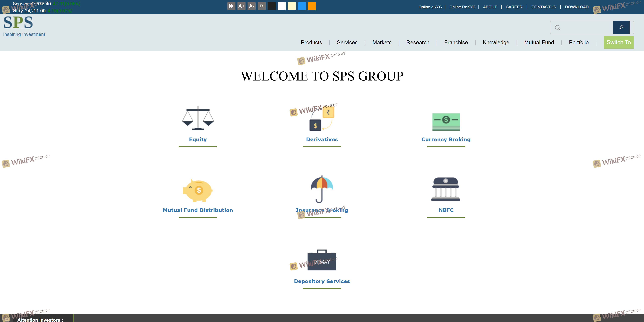The height and width of the screenshot is (322, 644).
Task: Click the Equity balance scale icon
Action: pyautogui.click(x=198, y=118)
